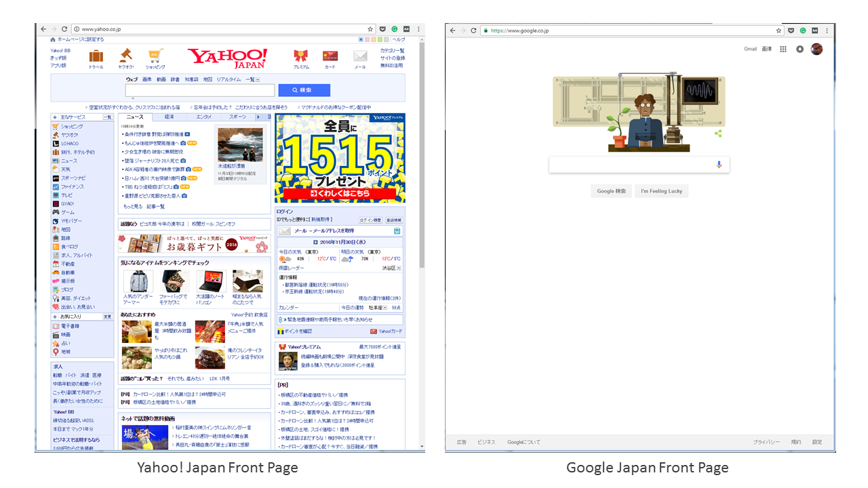Open プライバシー link in Google footer

[x=766, y=442]
